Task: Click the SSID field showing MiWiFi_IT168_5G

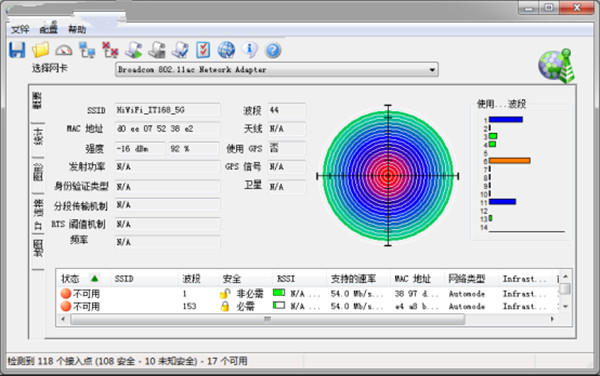Action: coord(168,110)
